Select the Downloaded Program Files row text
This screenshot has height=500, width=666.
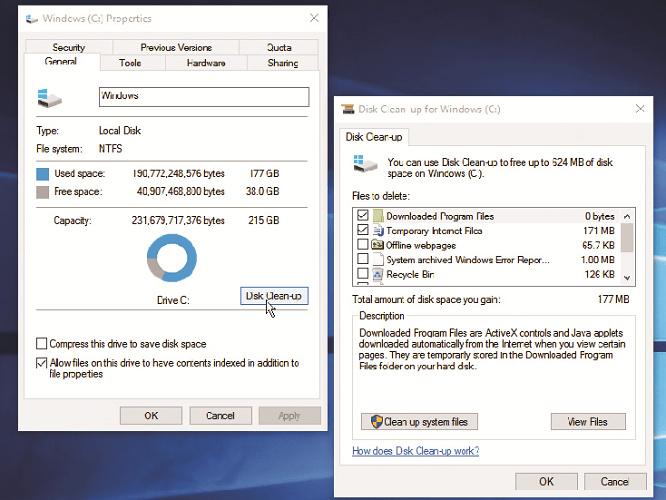440,216
